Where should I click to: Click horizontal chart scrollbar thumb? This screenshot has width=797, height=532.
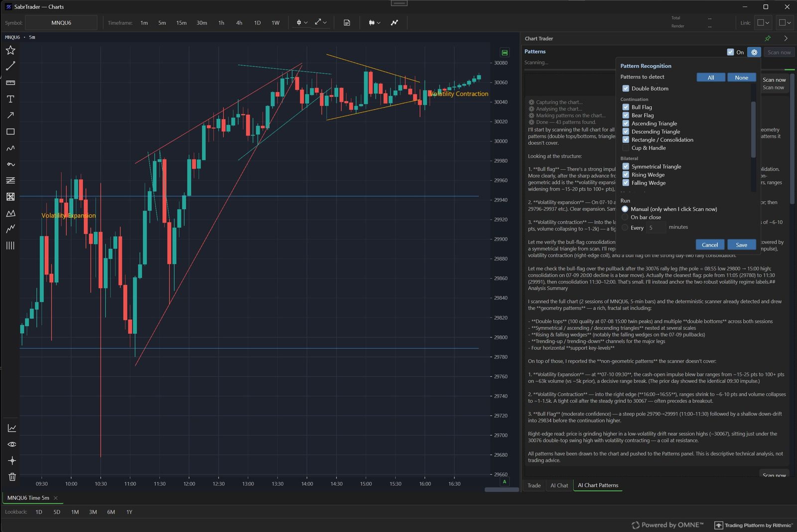coord(502,490)
